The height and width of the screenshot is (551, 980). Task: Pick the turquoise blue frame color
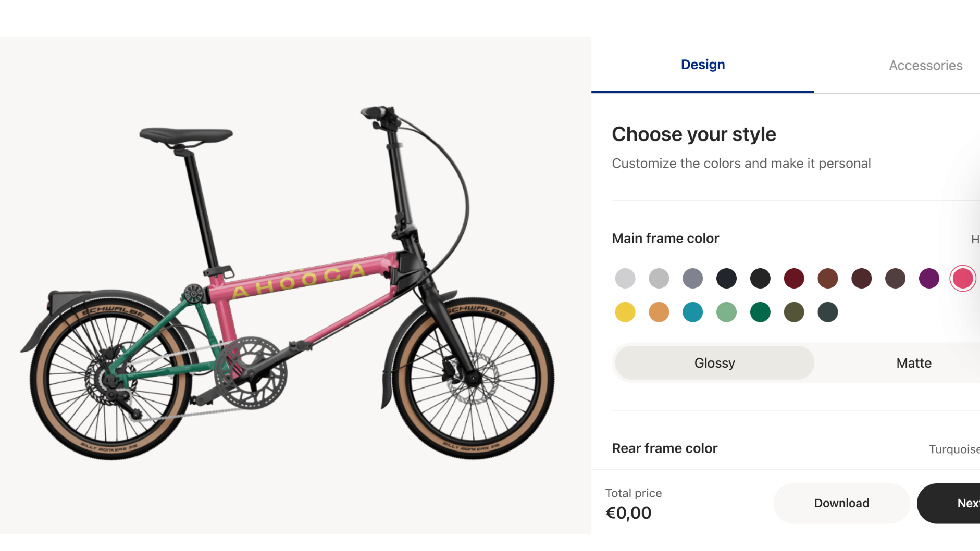[x=692, y=312]
